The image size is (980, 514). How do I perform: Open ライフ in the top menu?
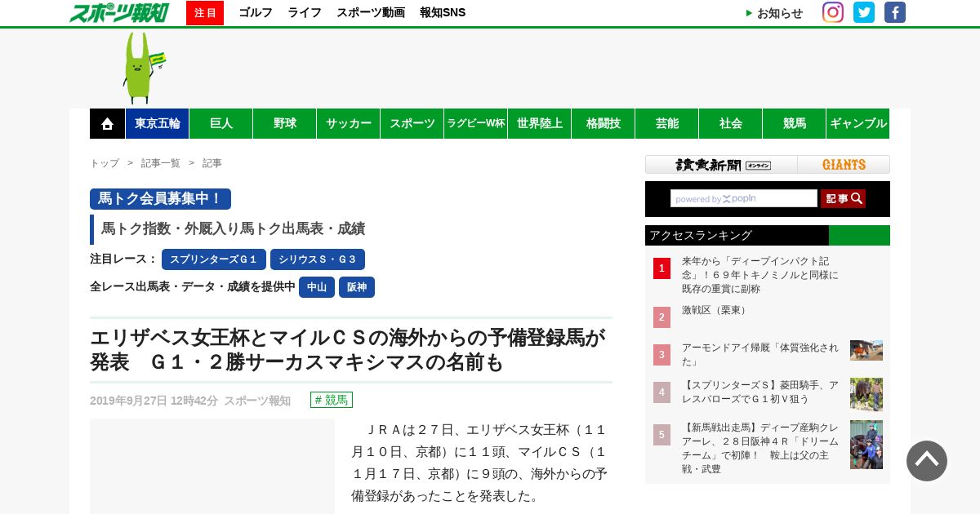tap(305, 13)
